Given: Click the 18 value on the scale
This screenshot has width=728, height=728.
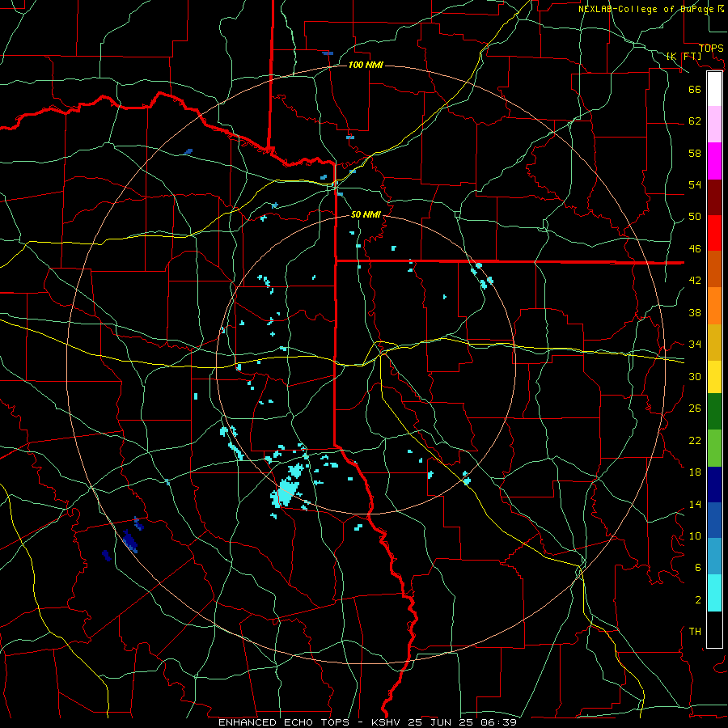Looking at the screenshot, I should [695, 472].
